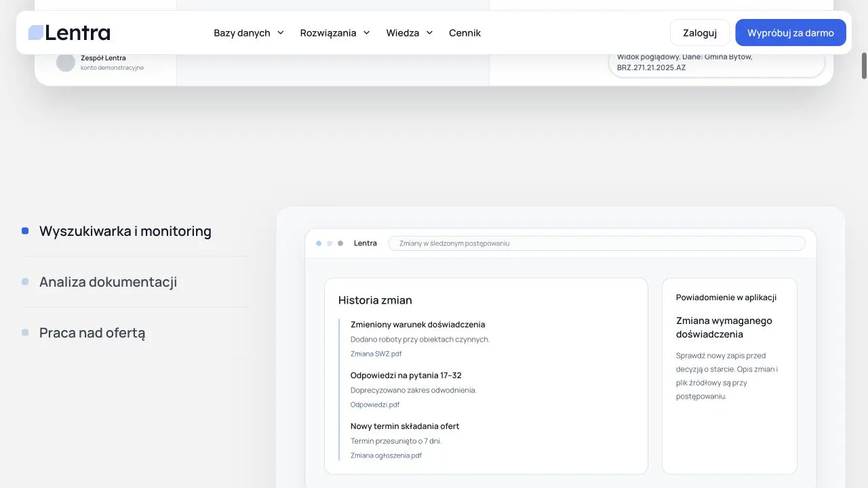Click the Nowy termin składania ofert entry
This screenshot has width=868, height=488.
[405, 426]
